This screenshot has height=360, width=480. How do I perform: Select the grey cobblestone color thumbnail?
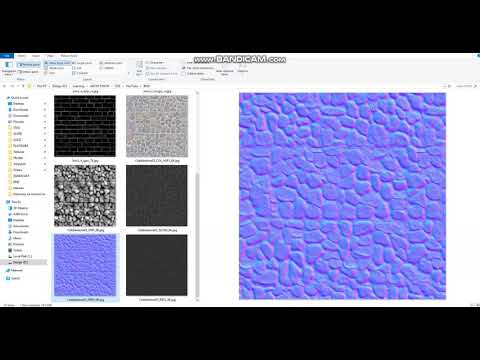[157, 126]
